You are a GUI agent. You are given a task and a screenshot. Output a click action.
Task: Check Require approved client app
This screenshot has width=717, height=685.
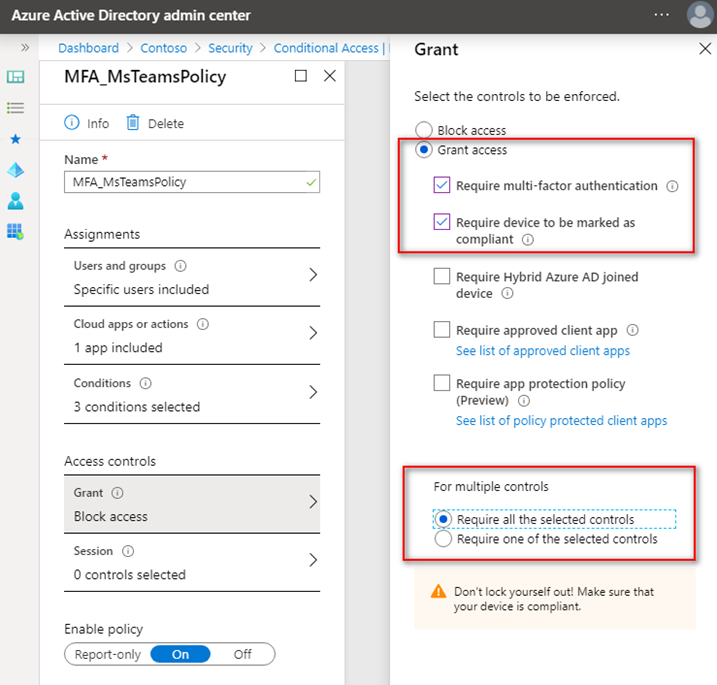pos(442,330)
